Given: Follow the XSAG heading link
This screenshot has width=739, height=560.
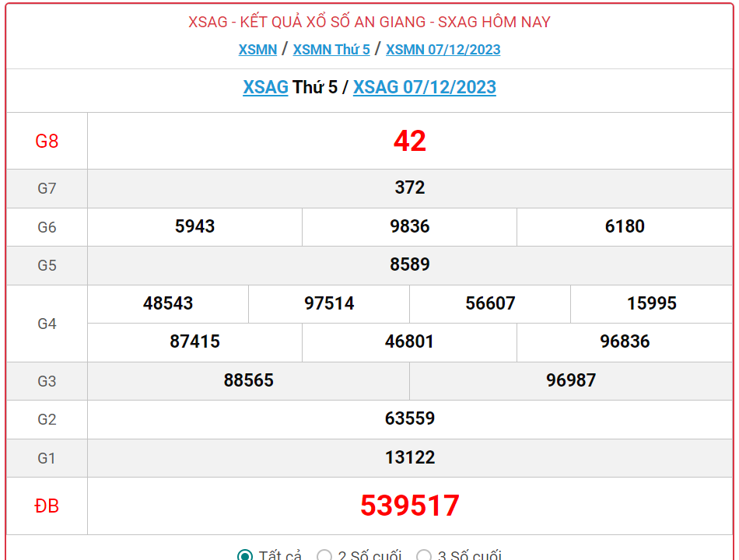Looking at the screenshot, I should pos(265,87).
